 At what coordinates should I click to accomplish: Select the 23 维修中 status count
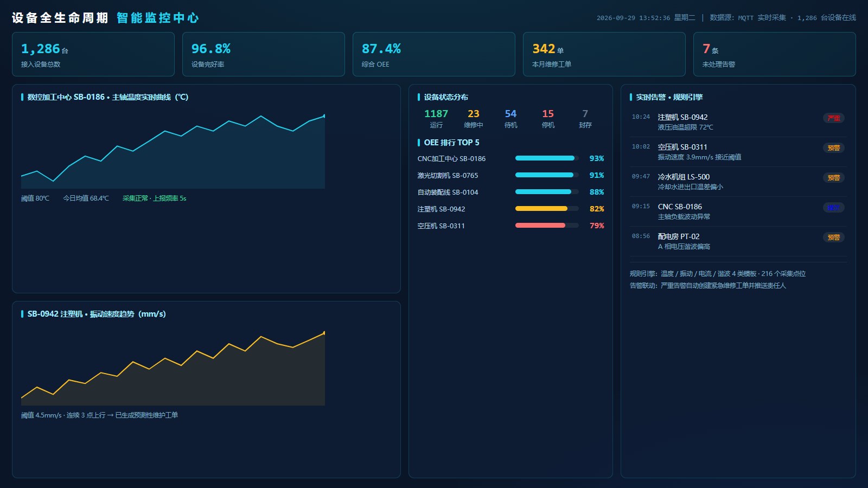tap(474, 119)
